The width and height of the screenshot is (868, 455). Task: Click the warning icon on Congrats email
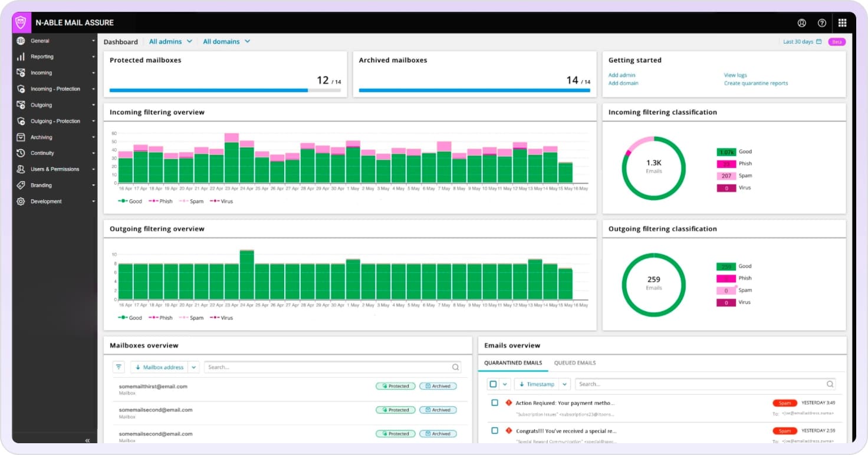(x=509, y=431)
